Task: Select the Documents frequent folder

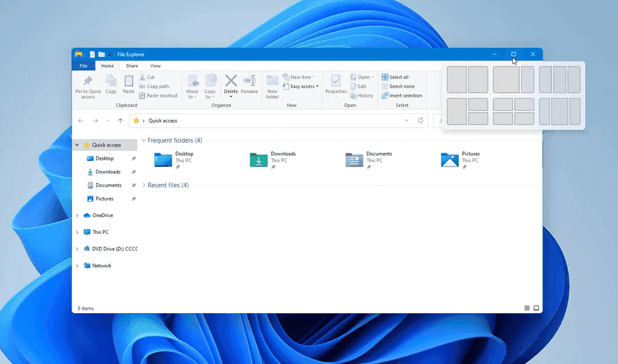Action: (368, 160)
